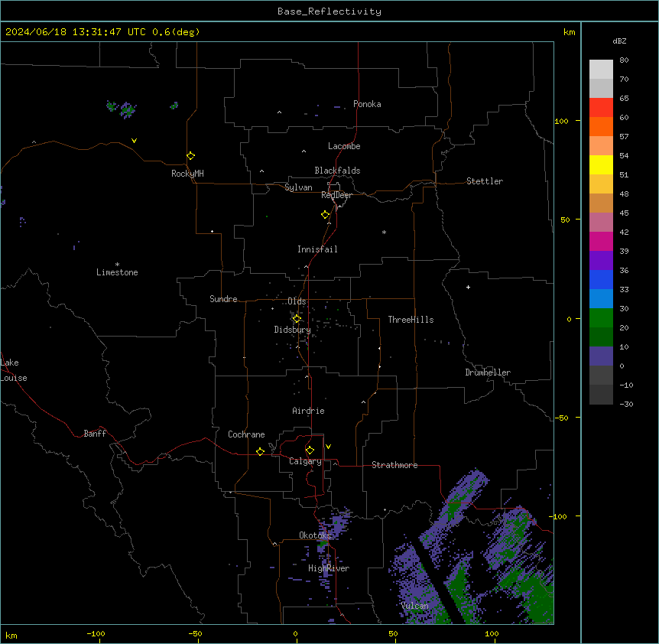The image size is (659, 644).
Task: Click the RockyMH label
Action: pyautogui.click(x=187, y=174)
